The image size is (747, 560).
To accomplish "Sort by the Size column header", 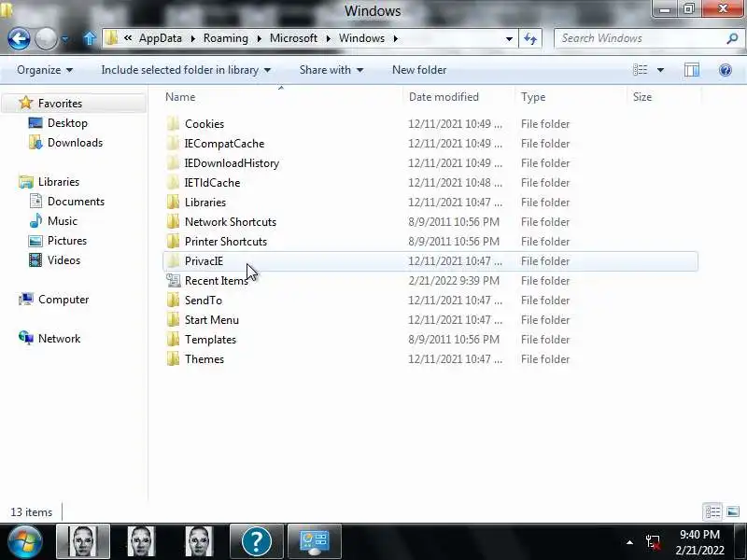I will tap(664, 97).
